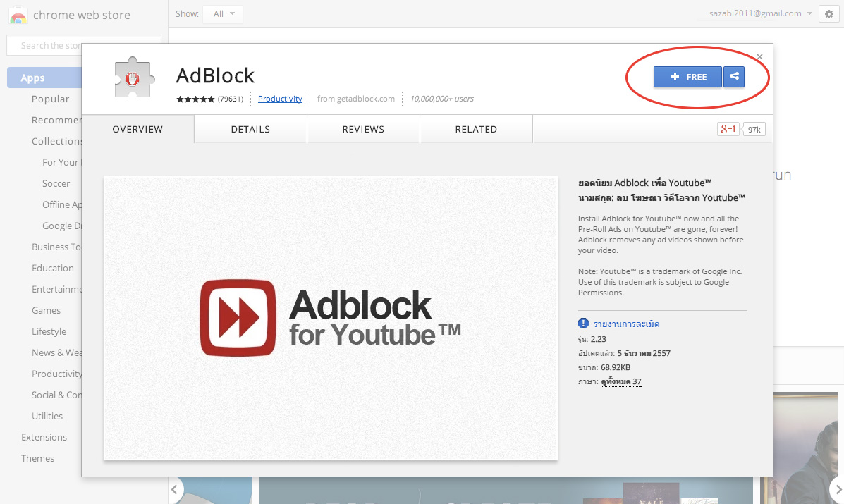Click the Google +1 button
The height and width of the screenshot is (504, 844).
(728, 129)
